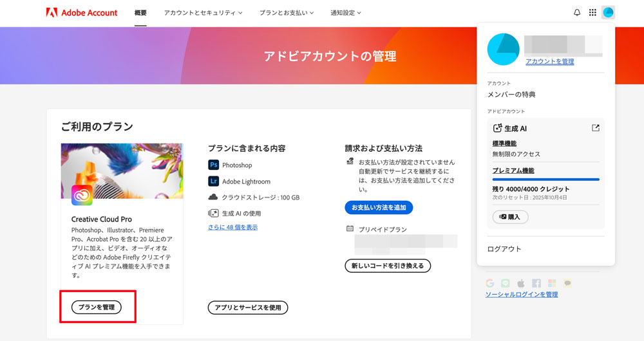
Task: Click the Adobe Lightroom icon
Action: [214, 181]
